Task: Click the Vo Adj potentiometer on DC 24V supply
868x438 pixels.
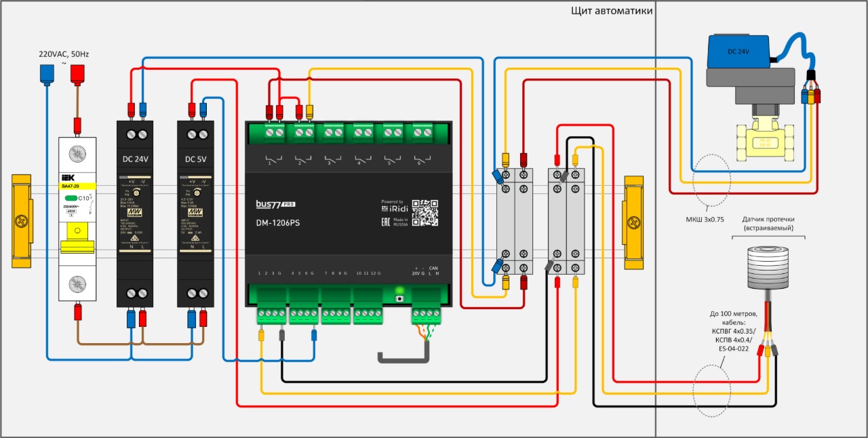Action: pyautogui.click(x=136, y=193)
